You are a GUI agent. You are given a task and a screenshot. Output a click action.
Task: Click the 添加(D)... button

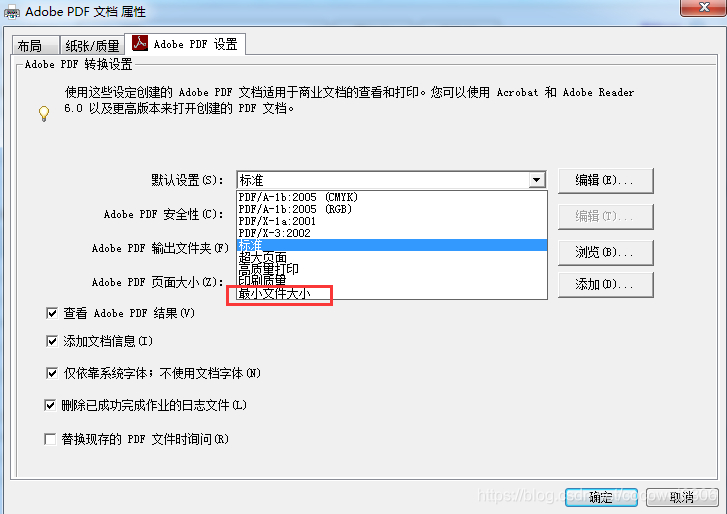606,284
